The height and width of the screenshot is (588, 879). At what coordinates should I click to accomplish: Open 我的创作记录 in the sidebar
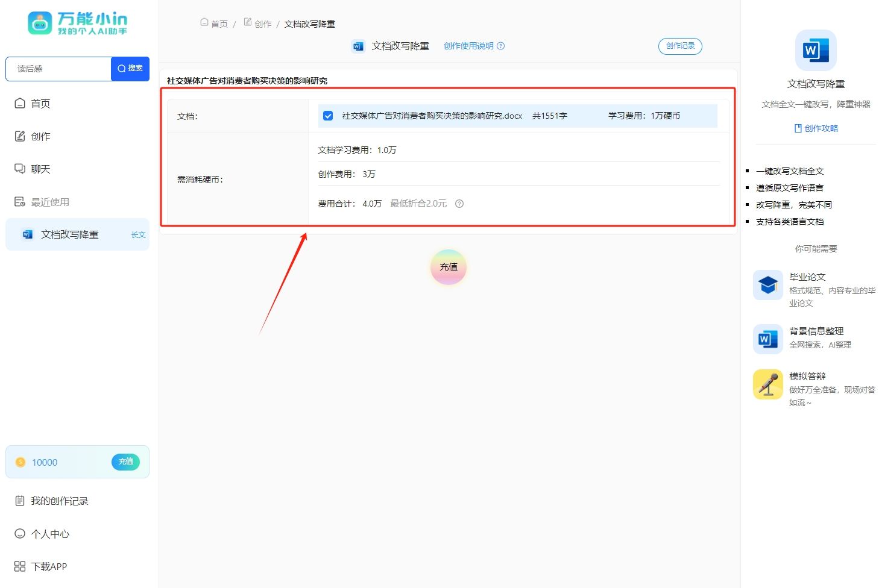coord(60,501)
